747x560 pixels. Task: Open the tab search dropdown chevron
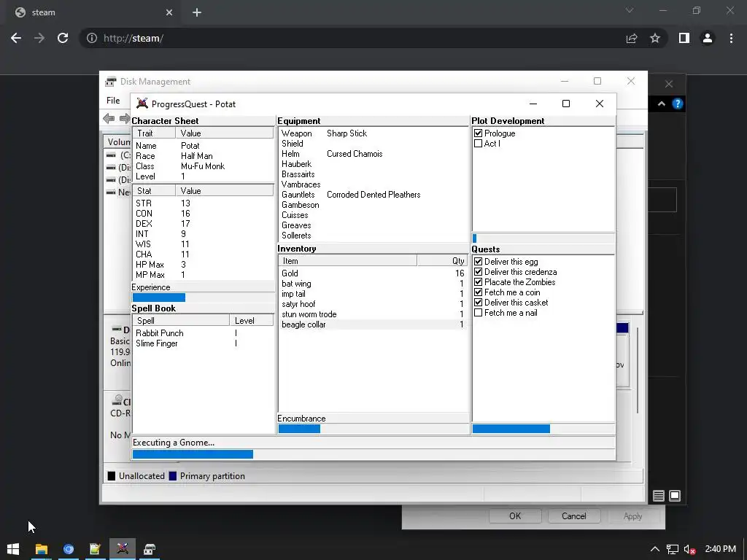click(x=630, y=10)
